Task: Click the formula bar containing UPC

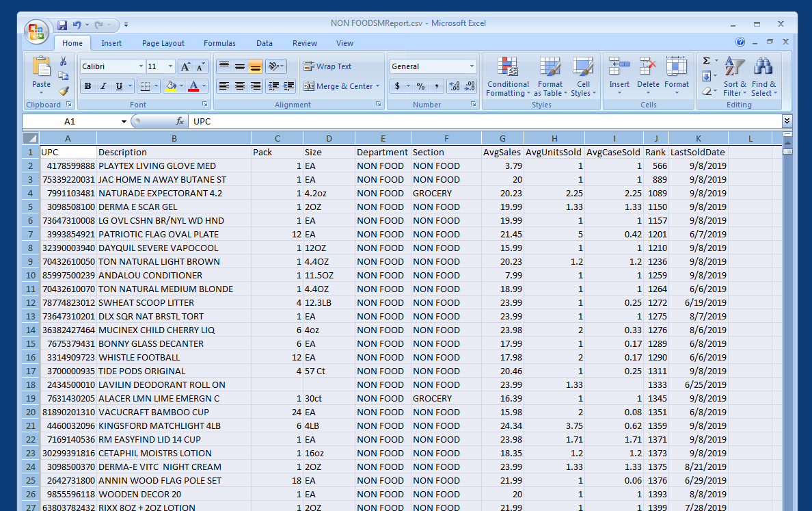Action: tap(486, 121)
